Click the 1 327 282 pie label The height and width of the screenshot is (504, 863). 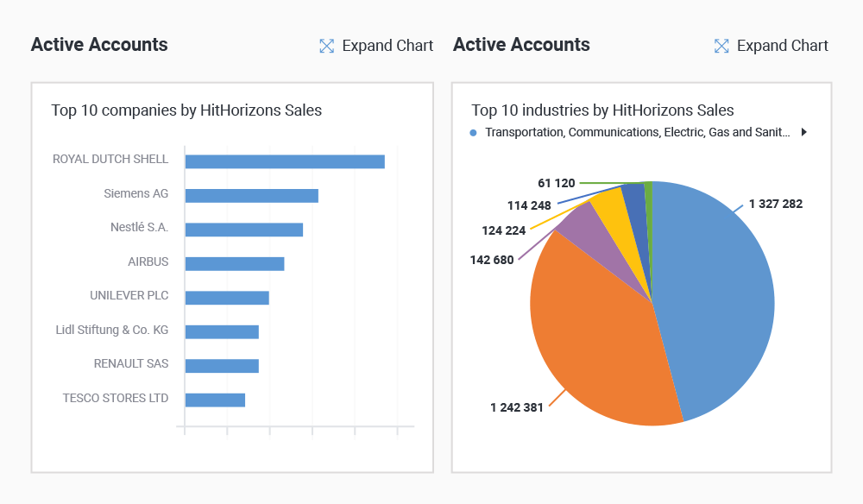[776, 205]
